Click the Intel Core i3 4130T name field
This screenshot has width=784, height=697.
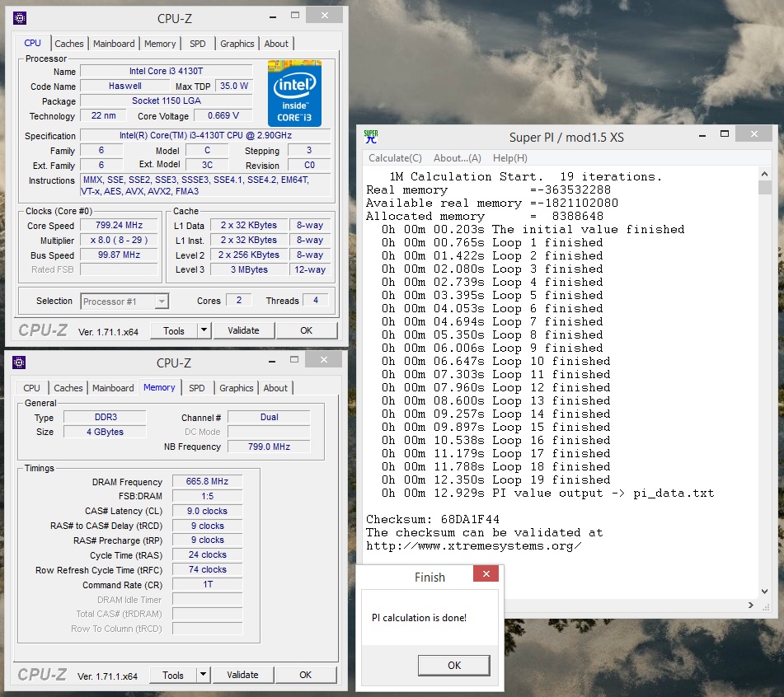167,71
